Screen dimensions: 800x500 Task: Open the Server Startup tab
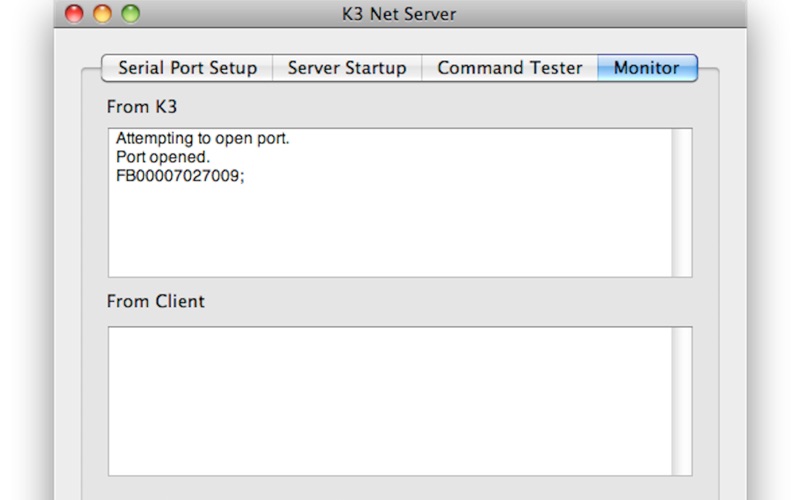pos(347,68)
